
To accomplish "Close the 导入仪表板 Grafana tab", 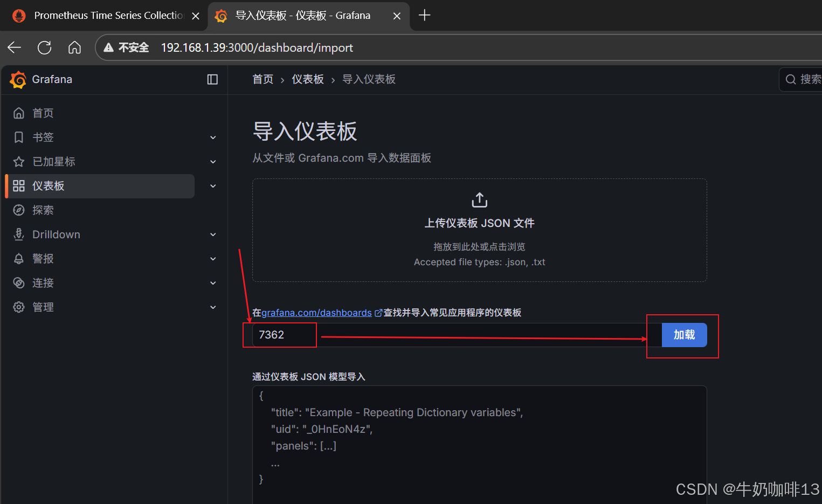I will (397, 16).
